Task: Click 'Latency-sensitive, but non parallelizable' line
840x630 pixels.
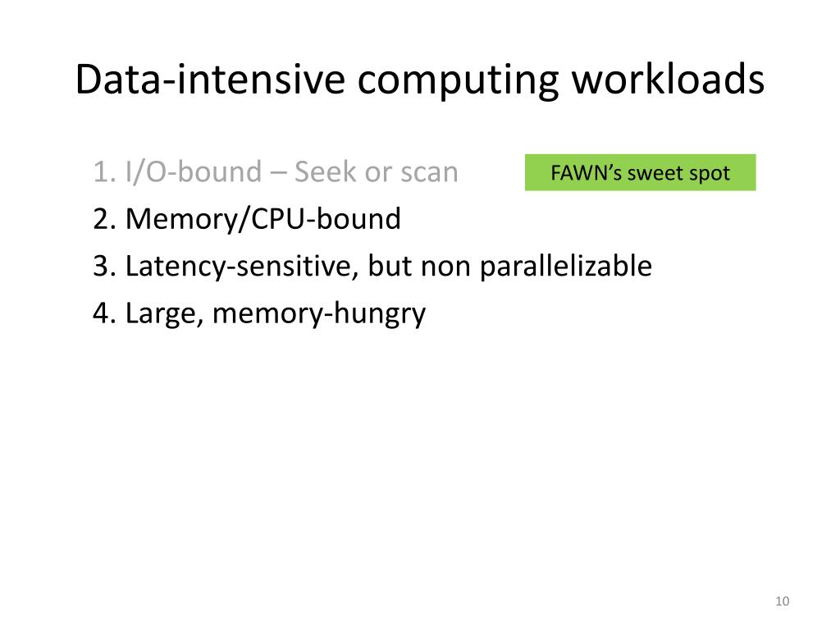Action: pos(388,267)
